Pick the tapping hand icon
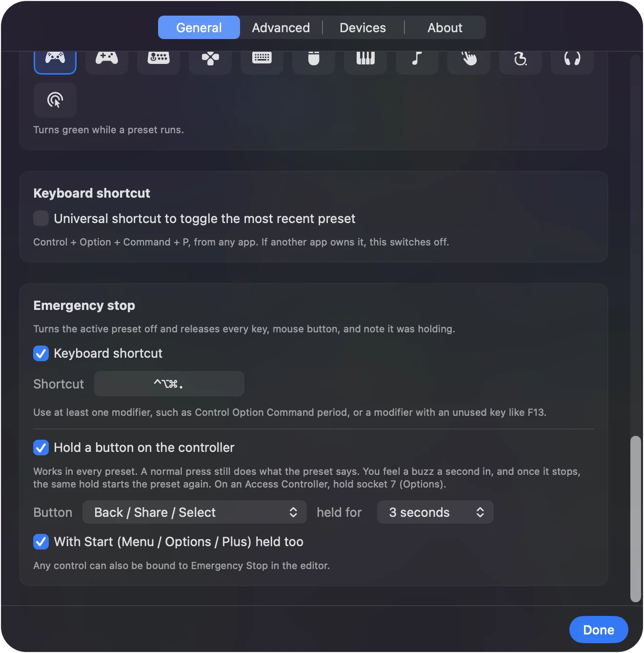The height and width of the screenshot is (653, 644). [469, 62]
